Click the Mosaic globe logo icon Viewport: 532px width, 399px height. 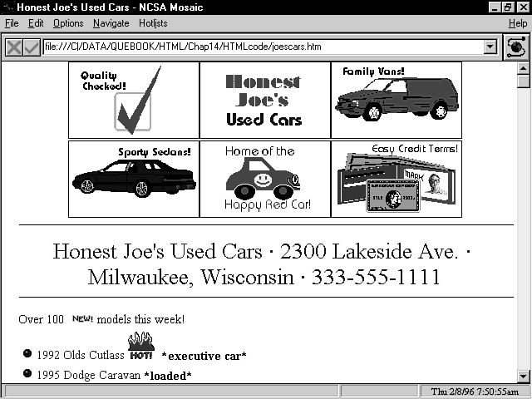click(516, 47)
